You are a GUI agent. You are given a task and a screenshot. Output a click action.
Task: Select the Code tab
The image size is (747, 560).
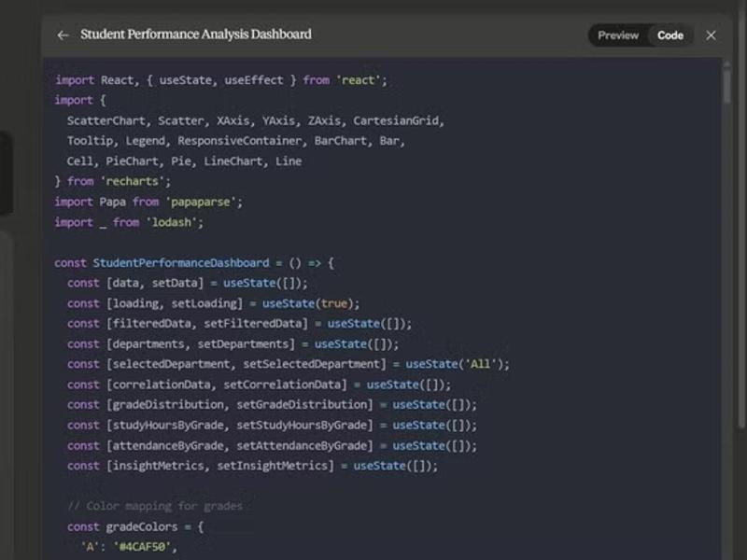click(670, 35)
